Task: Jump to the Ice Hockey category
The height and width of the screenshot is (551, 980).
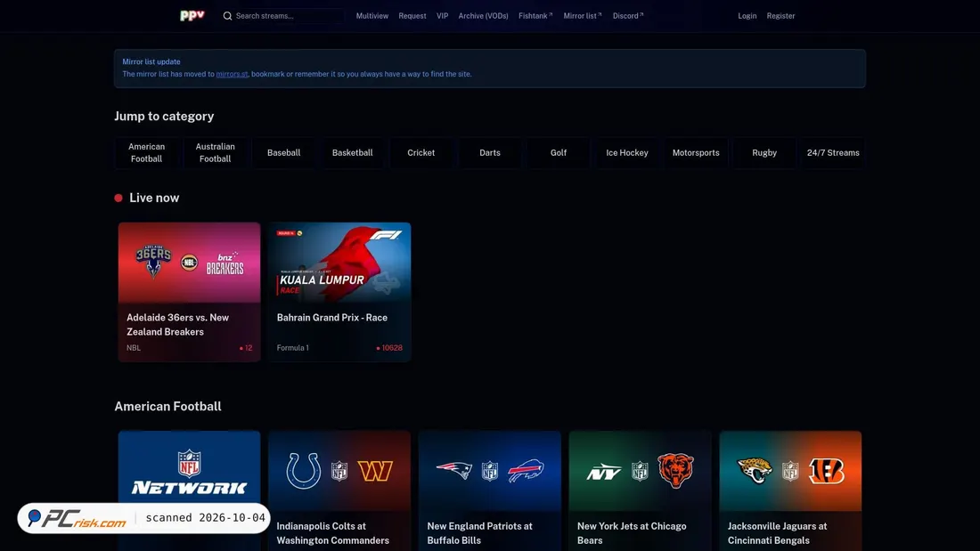Action: [x=627, y=152]
